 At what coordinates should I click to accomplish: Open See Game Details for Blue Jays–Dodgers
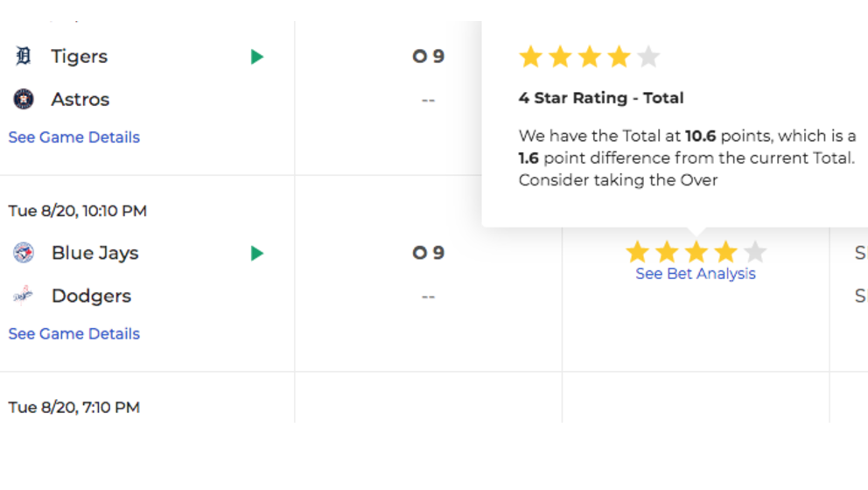click(74, 334)
